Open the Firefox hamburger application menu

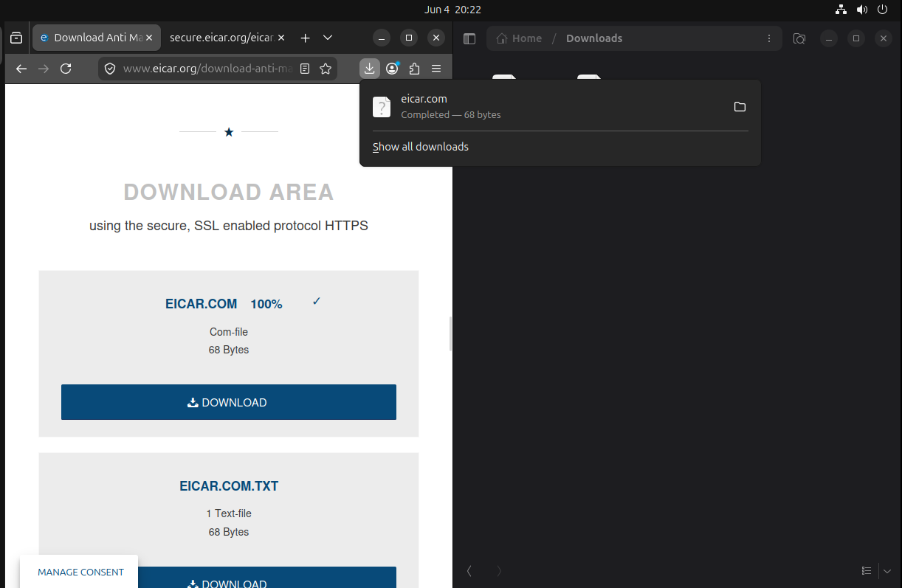coord(436,69)
